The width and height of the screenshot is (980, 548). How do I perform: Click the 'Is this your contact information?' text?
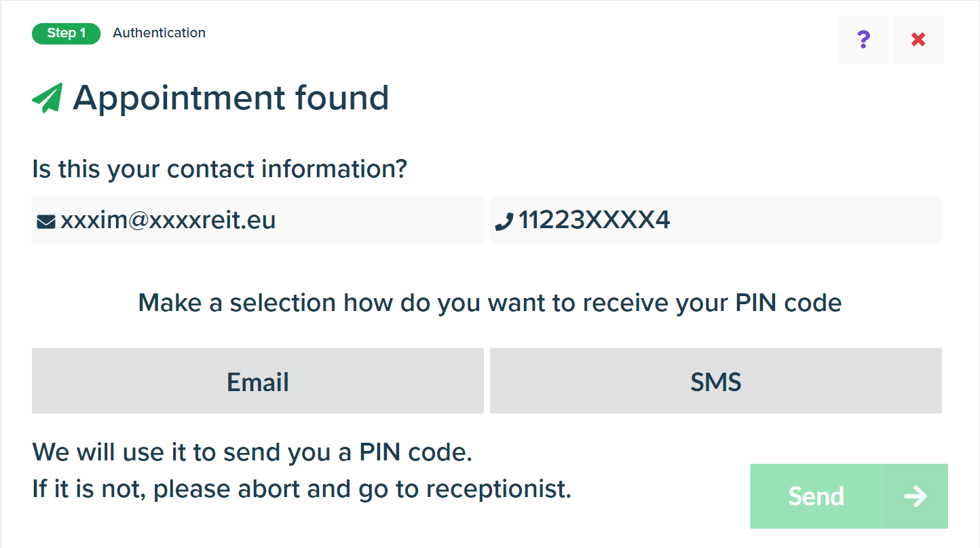point(219,168)
